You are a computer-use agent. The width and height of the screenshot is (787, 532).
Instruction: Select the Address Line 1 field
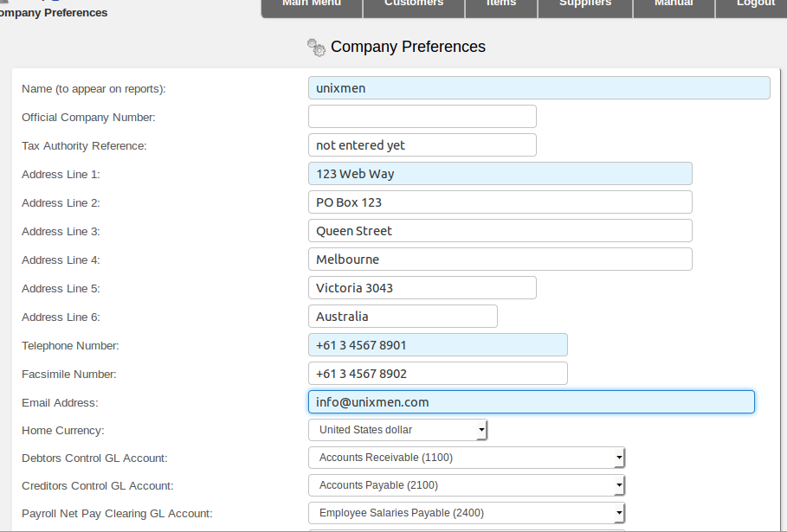click(x=500, y=174)
